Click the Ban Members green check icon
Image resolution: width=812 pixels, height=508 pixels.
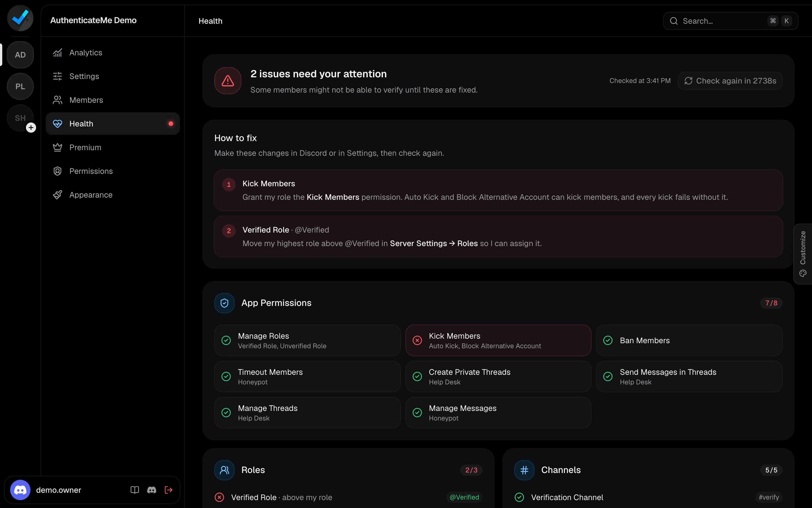(608, 340)
